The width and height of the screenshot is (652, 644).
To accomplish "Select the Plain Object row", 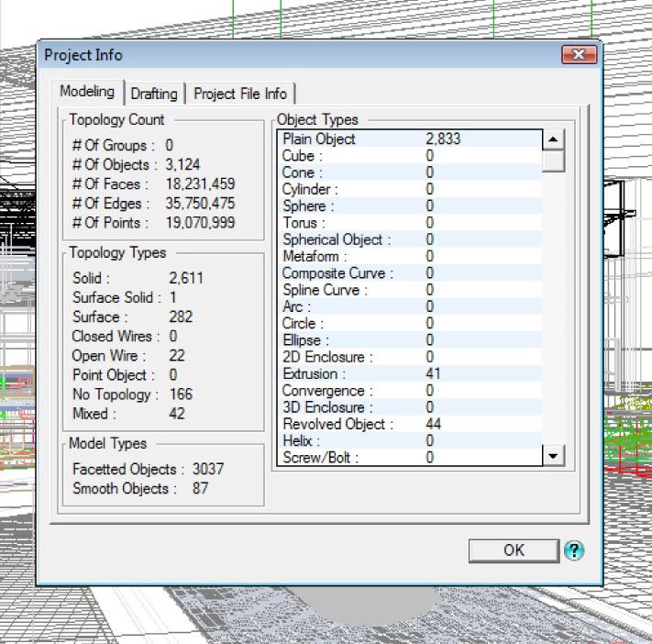I will (410, 139).
